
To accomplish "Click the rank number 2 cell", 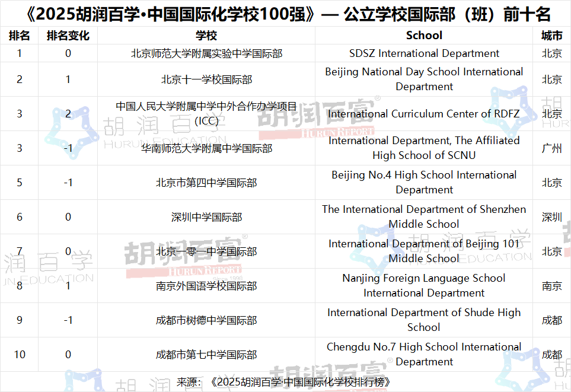I will (20, 79).
